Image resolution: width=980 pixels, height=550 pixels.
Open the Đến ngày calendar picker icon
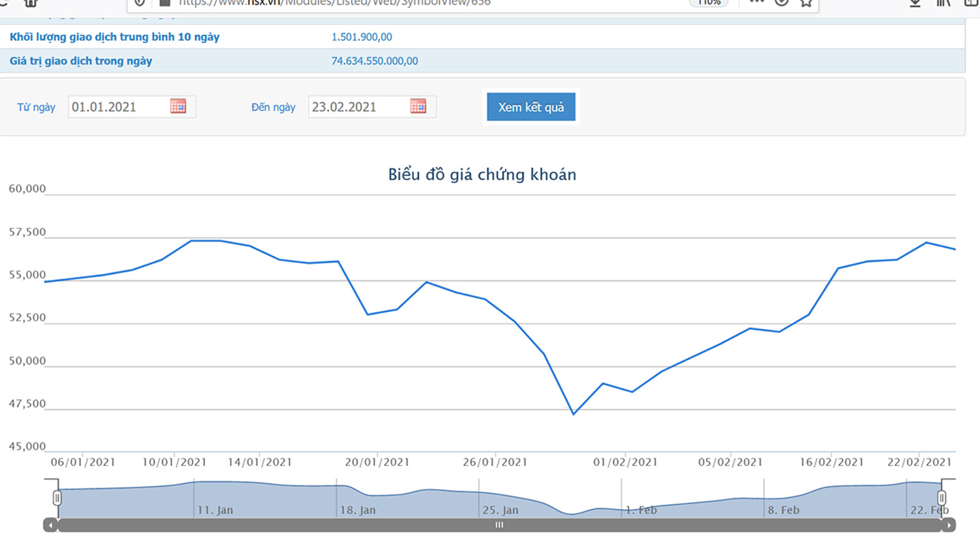click(x=418, y=106)
